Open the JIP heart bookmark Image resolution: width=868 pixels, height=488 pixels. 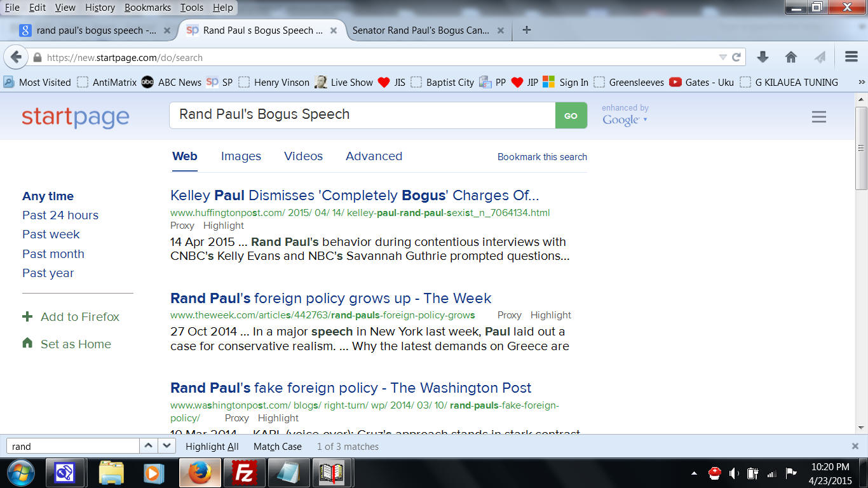[525, 82]
